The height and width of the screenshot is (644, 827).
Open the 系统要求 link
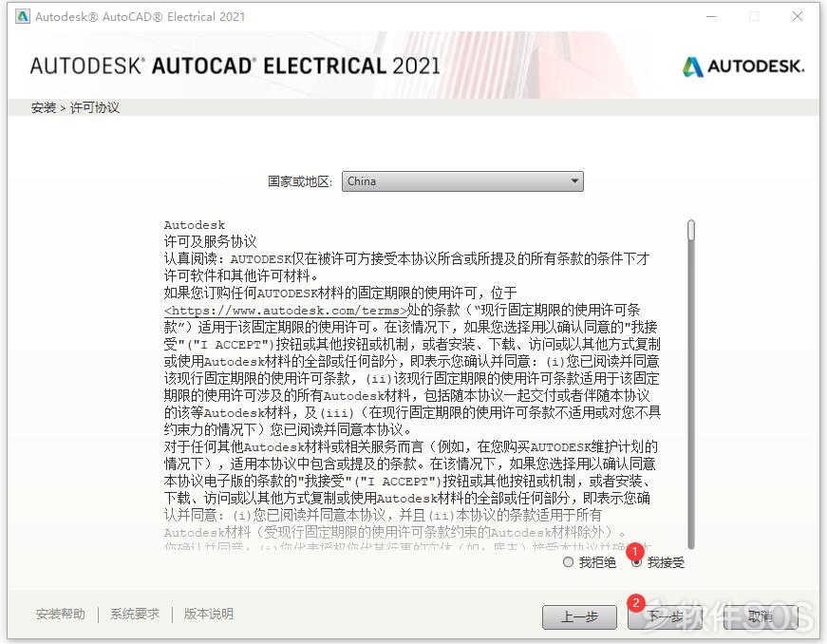135,614
